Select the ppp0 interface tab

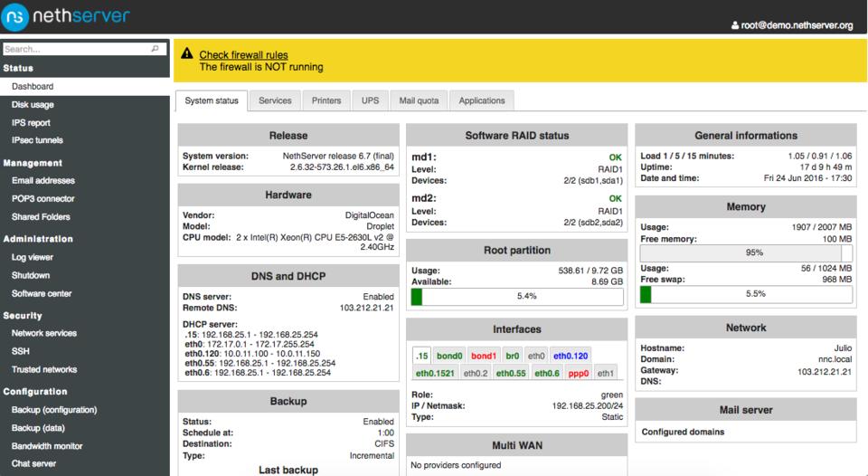pyautogui.click(x=579, y=373)
